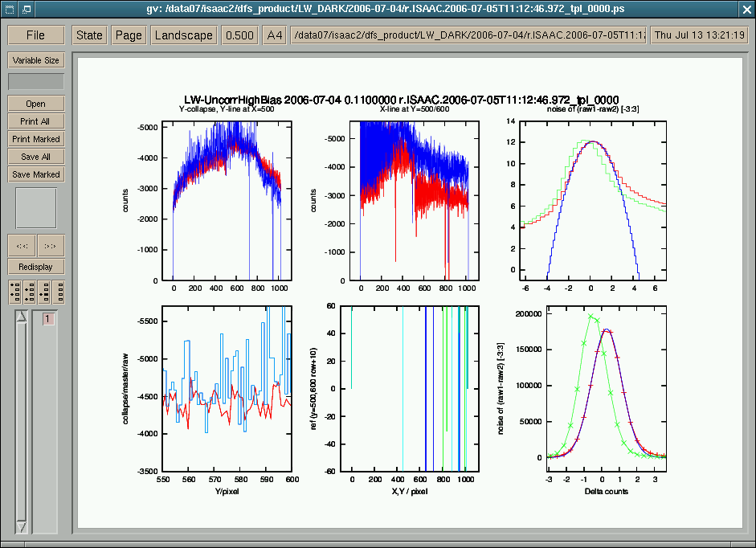Select page 1 in the page list
The image size is (756, 548).
47,319
